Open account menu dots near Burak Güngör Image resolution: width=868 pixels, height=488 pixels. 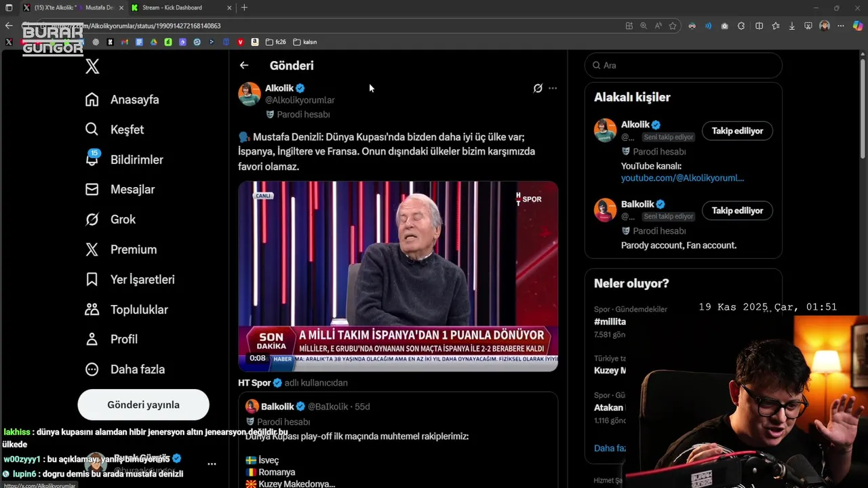[212, 464]
